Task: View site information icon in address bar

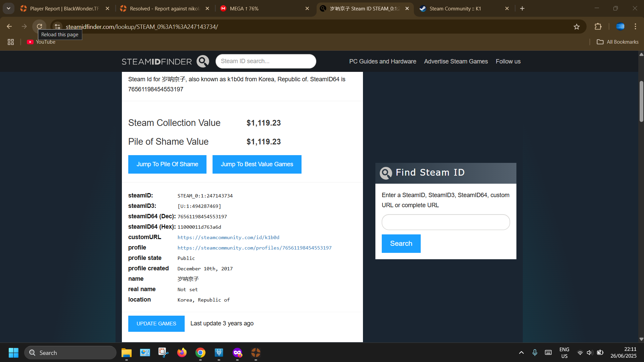Action: click(x=57, y=27)
